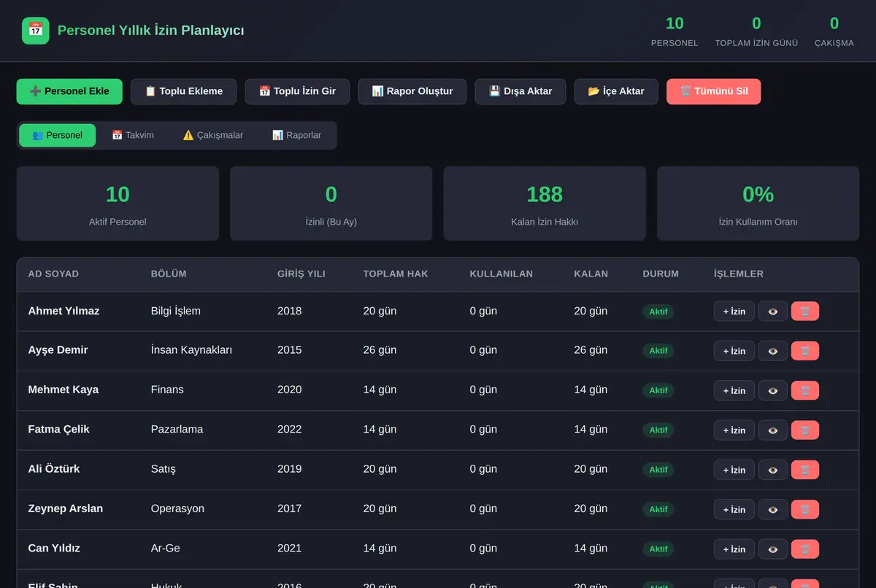This screenshot has height=588, width=876.
Task: Add leave for Mehmet Kaya with + İzin
Action: coord(734,390)
